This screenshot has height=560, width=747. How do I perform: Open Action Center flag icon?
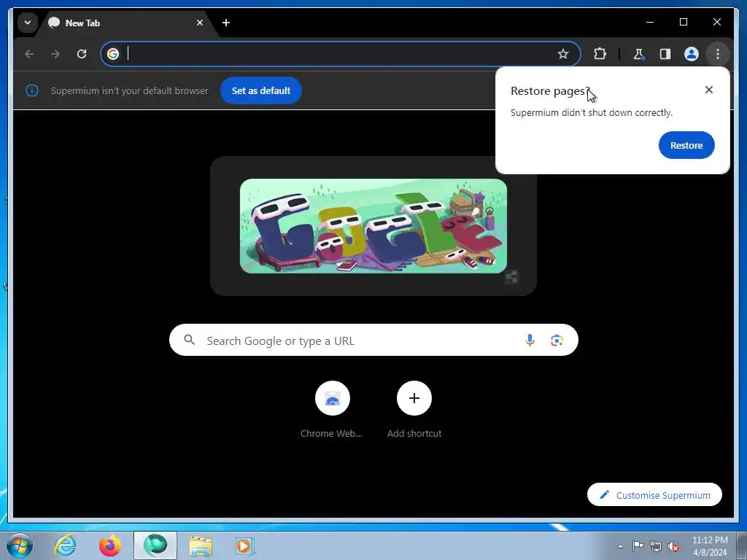pyautogui.click(x=638, y=546)
